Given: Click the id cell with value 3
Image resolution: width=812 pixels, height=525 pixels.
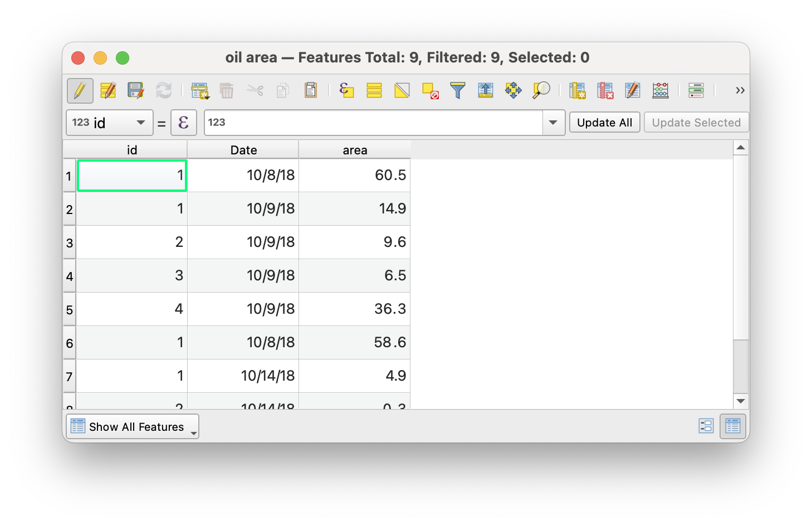Looking at the screenshot, I should pos(132,276).
